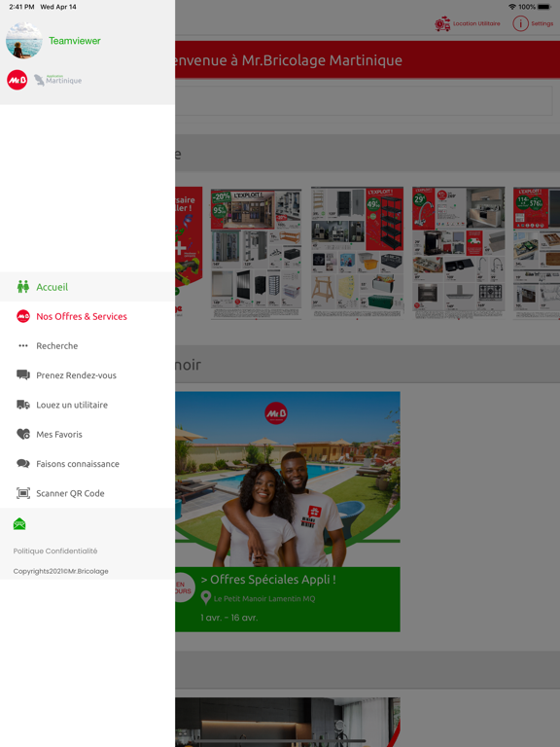This screenshot has height=747, width=560.
Task: Tap the Settings info circle icon
Action: tap(520, 23)
